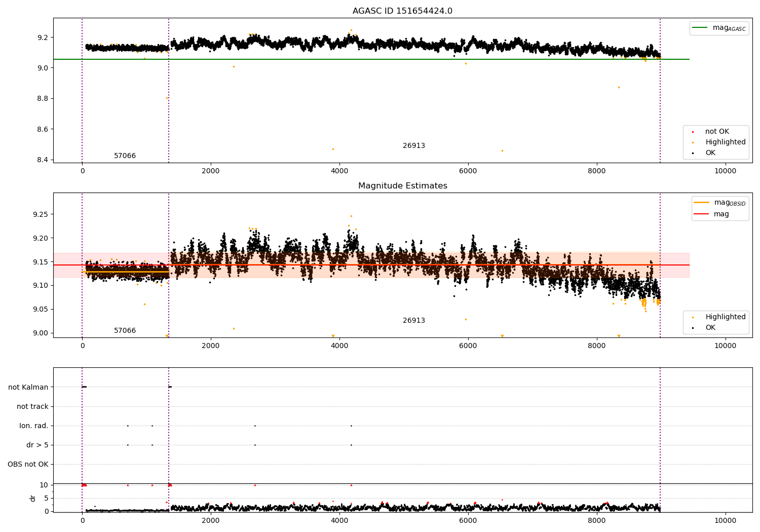Click the vertical 'dr' axis label
This screenshot has height=532, width=760.
(x=33, y=498)
